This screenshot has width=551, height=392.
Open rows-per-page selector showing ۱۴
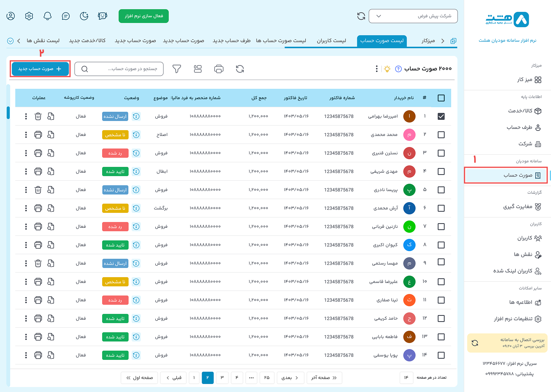tap(406, 378)
